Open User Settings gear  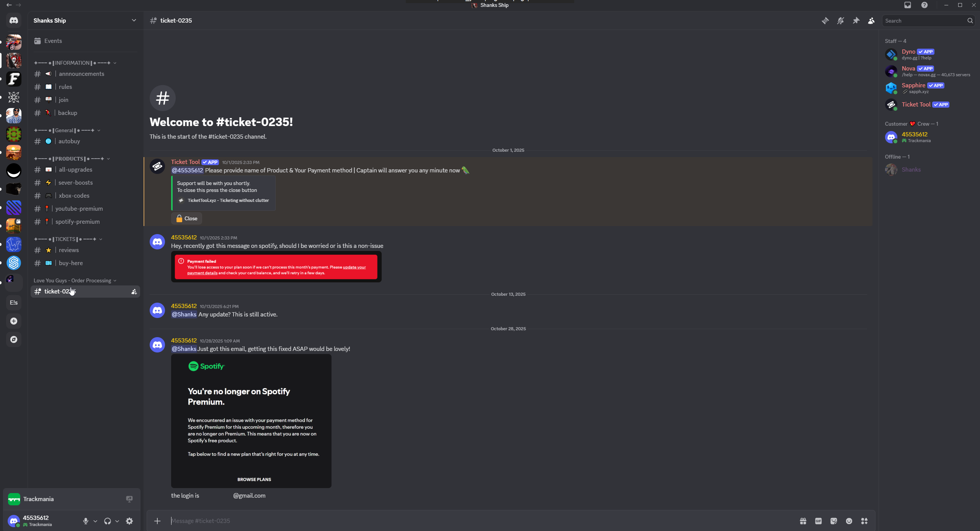coord(129,521)
